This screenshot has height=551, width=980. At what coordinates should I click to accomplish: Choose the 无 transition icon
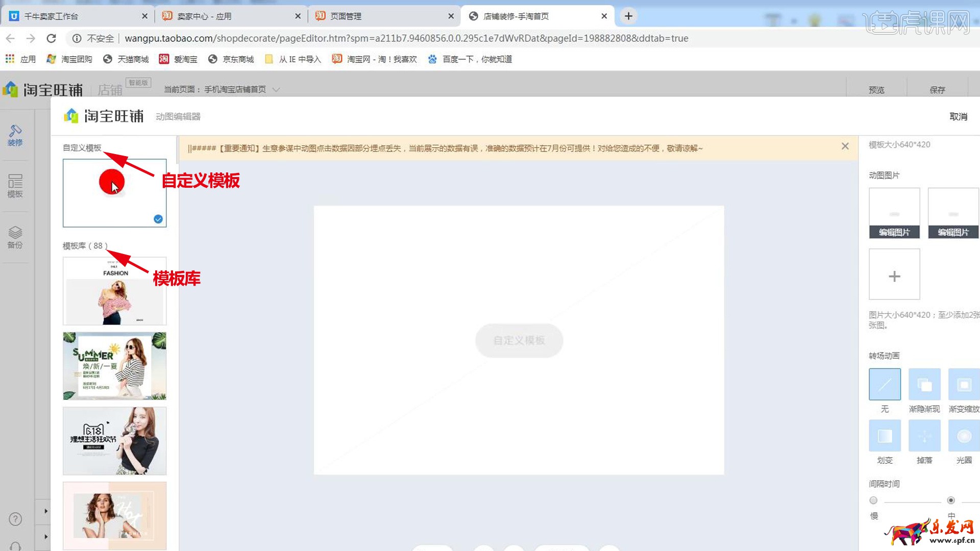click(885, 384)
